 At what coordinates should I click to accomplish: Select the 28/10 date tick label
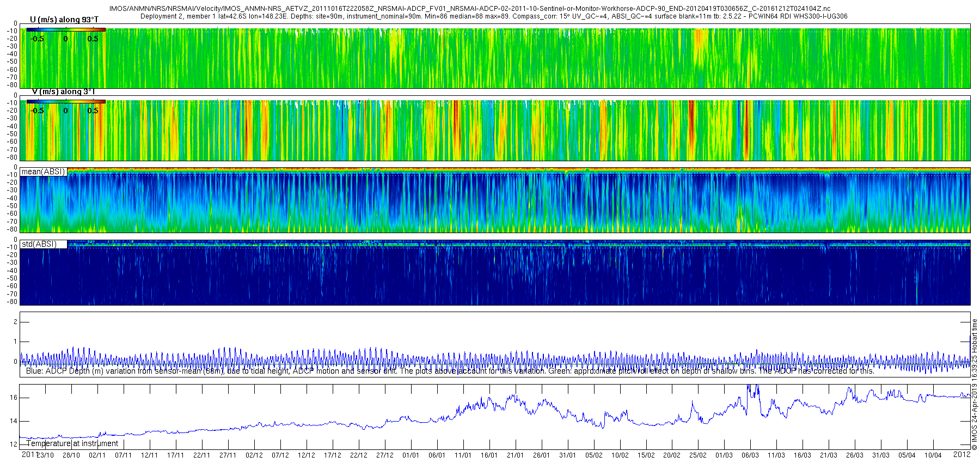(71, 455)
